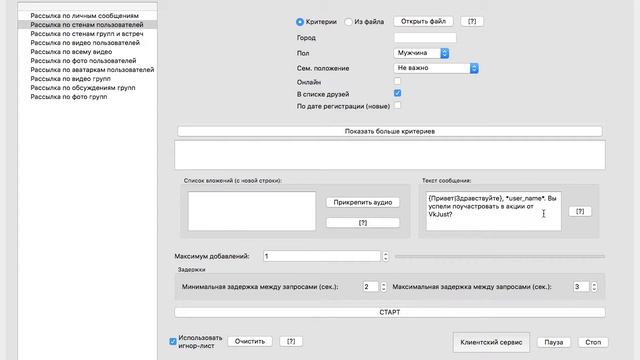Click the Открыть файл button

[423, 21]
